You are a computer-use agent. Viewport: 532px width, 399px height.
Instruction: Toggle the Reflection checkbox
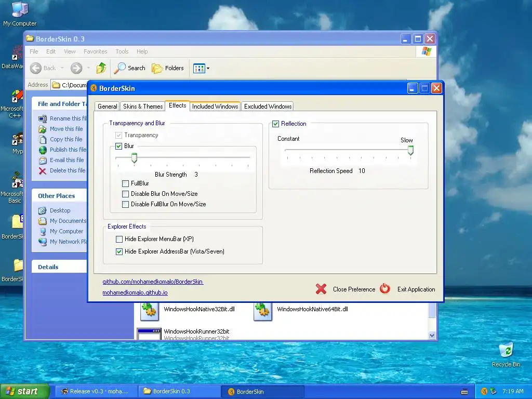point(275,124)
